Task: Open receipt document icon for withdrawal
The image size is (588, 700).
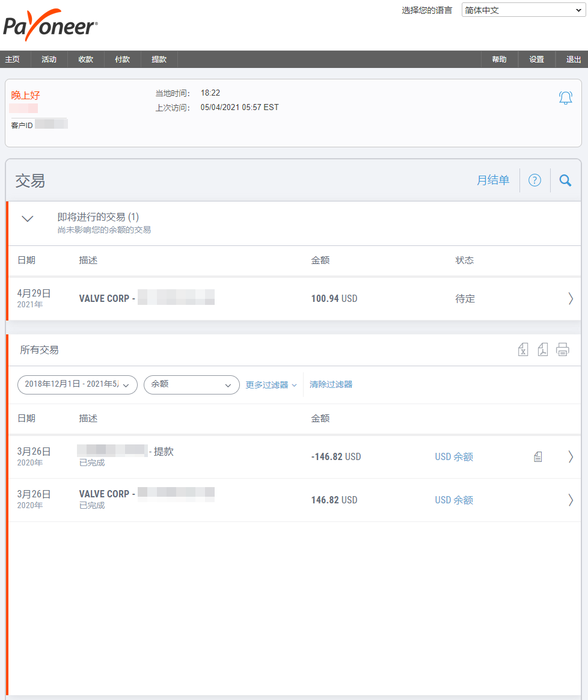Action: click(x=538, y=457)
